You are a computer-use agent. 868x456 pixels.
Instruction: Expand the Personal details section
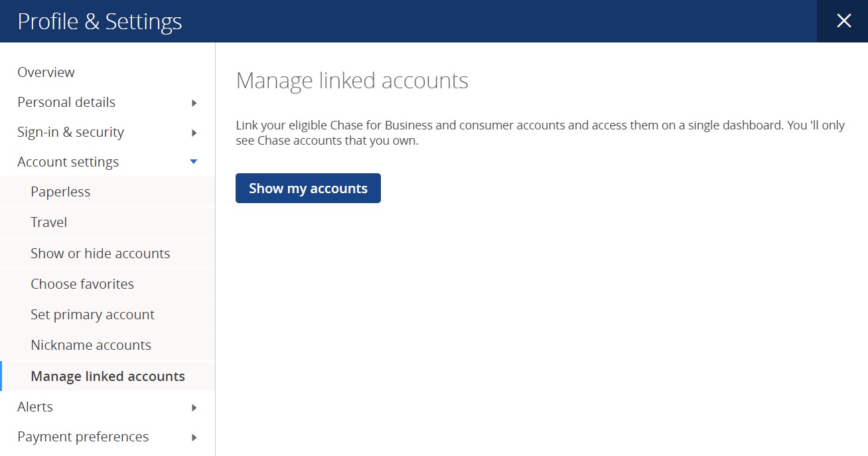point(66,102)
